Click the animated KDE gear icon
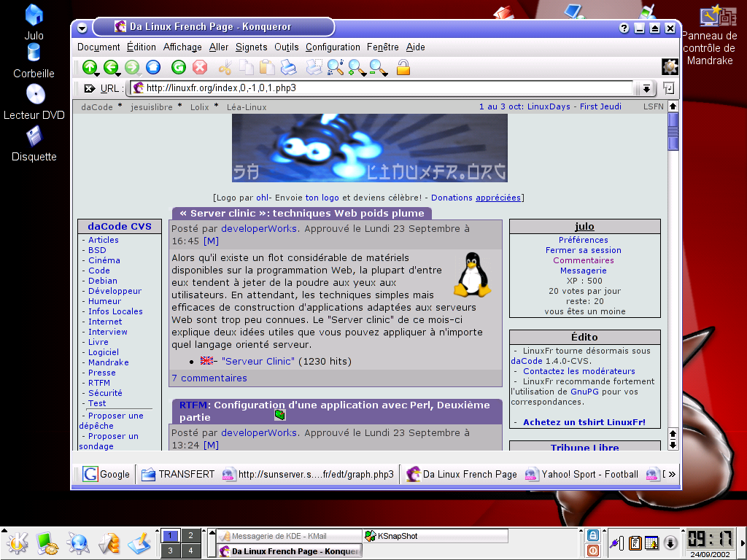The image size is (747, 560). click(670, 67)
